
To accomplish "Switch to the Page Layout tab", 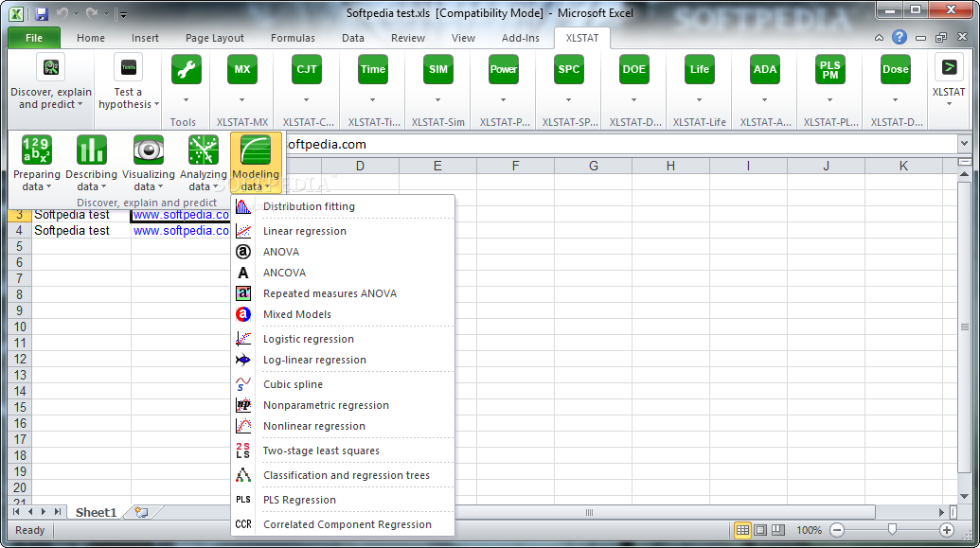I will (214, 38).
